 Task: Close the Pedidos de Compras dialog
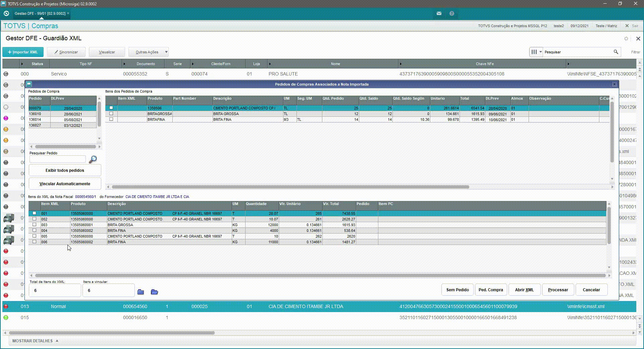[614, 84]
